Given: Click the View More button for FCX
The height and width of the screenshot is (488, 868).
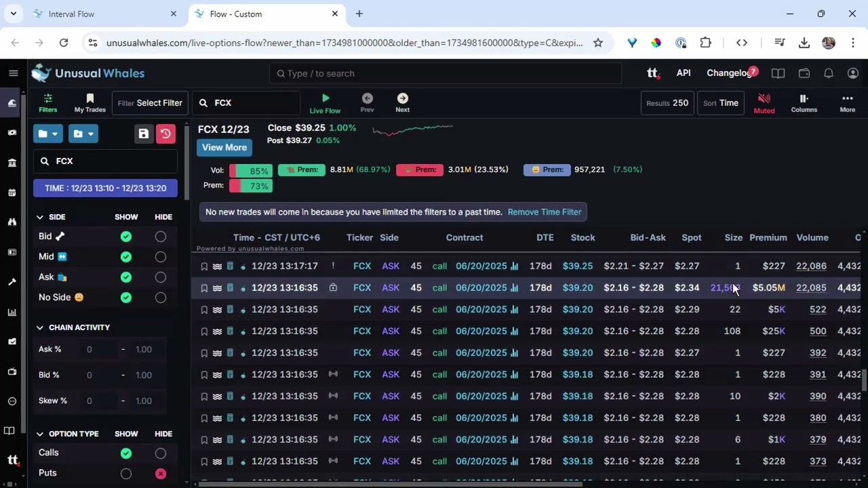Looking at the screenshot, I should pos(224,147).
